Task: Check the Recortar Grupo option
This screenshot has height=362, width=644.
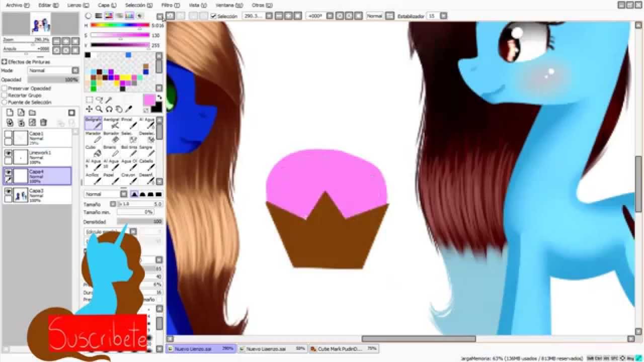Action: coord(5,95)
